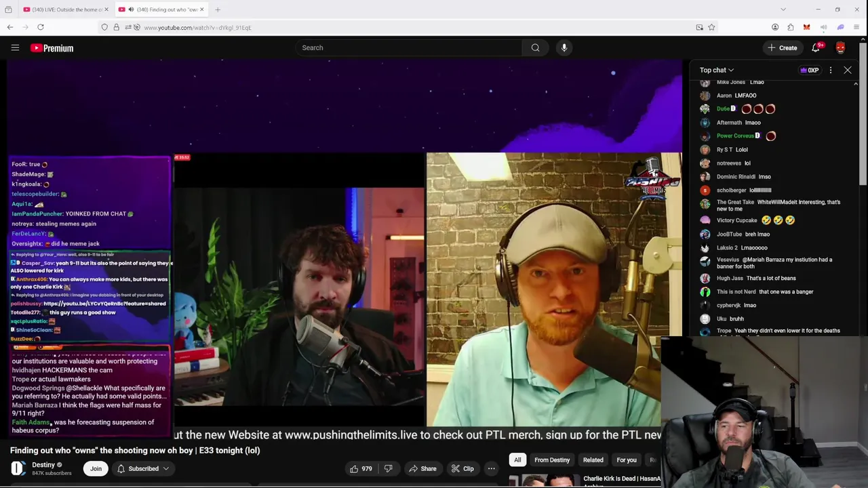The height and width of the screenshot is (488, 868).
Task: Click Mike Jones chat message
Action: pyautogui.click(x=740, y=82)
